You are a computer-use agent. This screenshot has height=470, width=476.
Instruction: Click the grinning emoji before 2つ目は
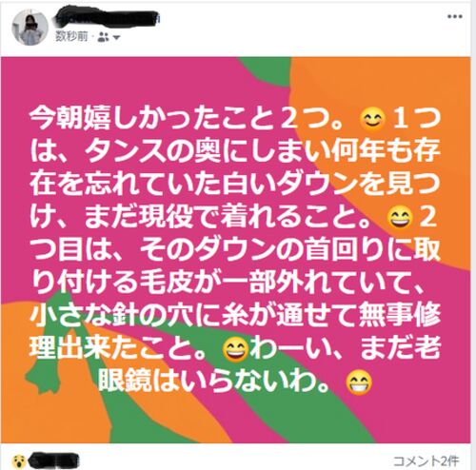[x=400, y=218]
